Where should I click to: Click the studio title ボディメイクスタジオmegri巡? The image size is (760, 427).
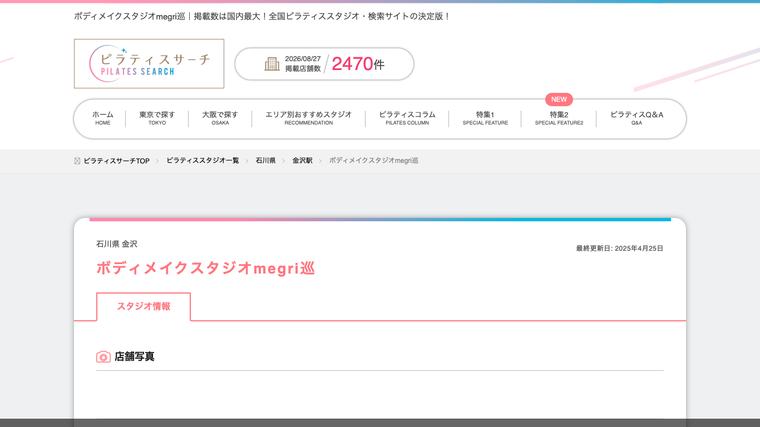point(206,268)
